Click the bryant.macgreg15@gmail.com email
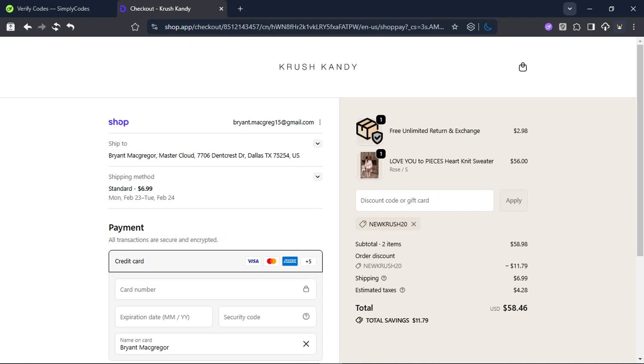 tap(273, 122)
